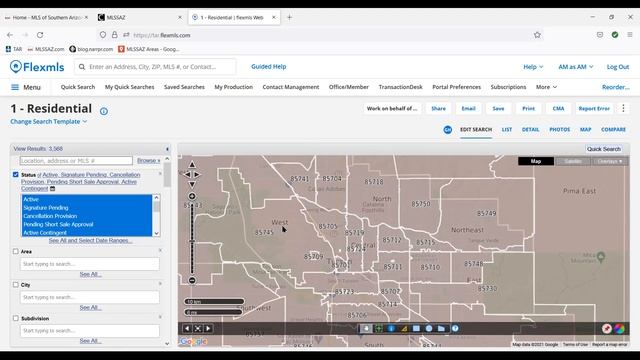Screen dimensions: 640x360
Task: Click See All and Select Date Ranges link
Action: [x=91, y=240]
